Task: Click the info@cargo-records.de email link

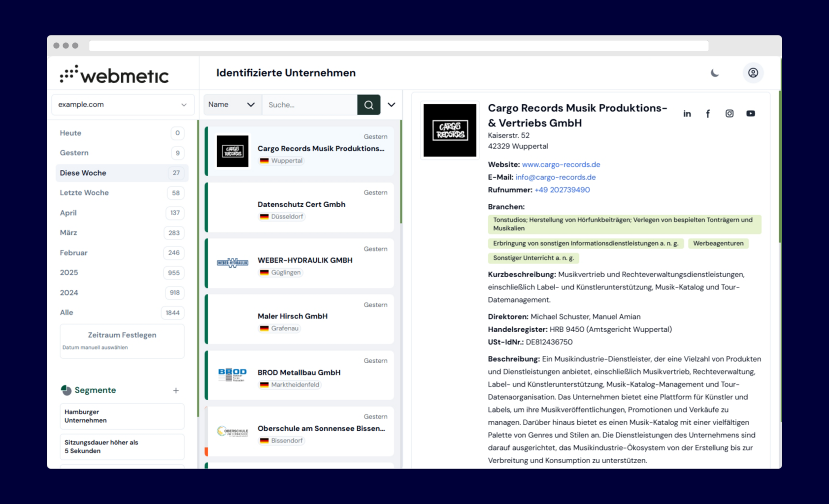Action: pyautogui.click(x=555, y=177)
